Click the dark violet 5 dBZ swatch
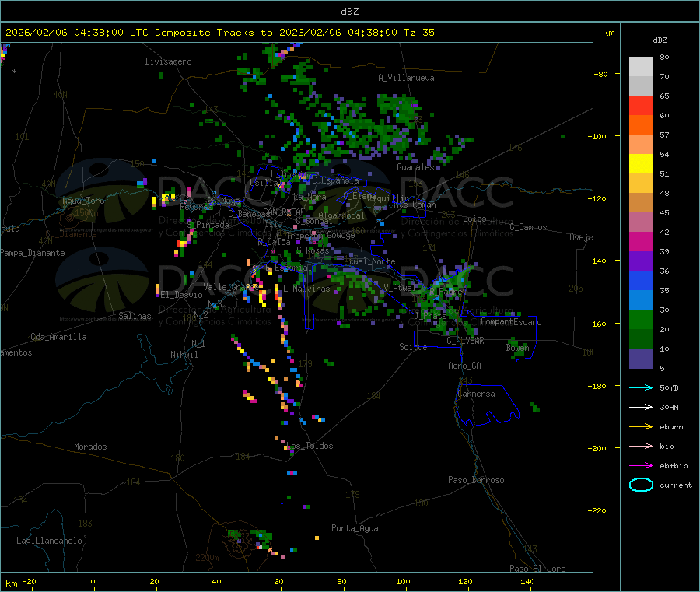Screen dimensions: 700x592 click(x=641, y=359)
